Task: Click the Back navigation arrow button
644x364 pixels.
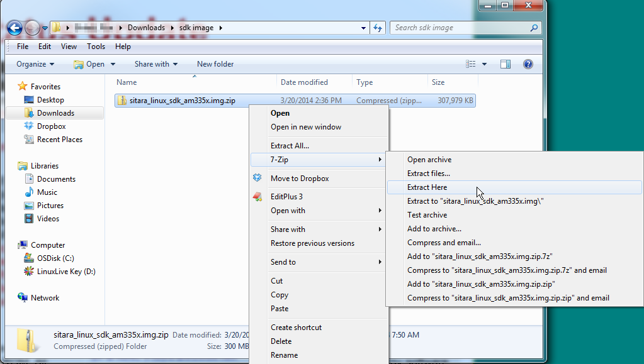Action: tap(14, 28)
